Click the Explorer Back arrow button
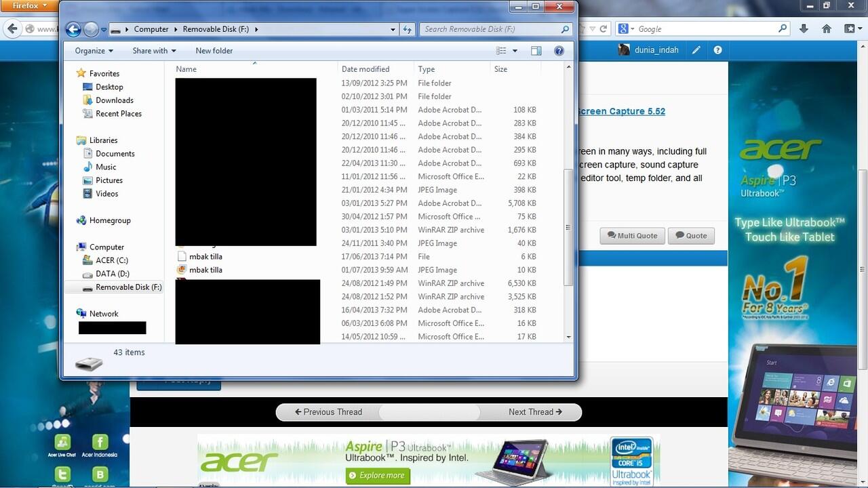Viewport: 868px width, 488px height. pos(73,29)
